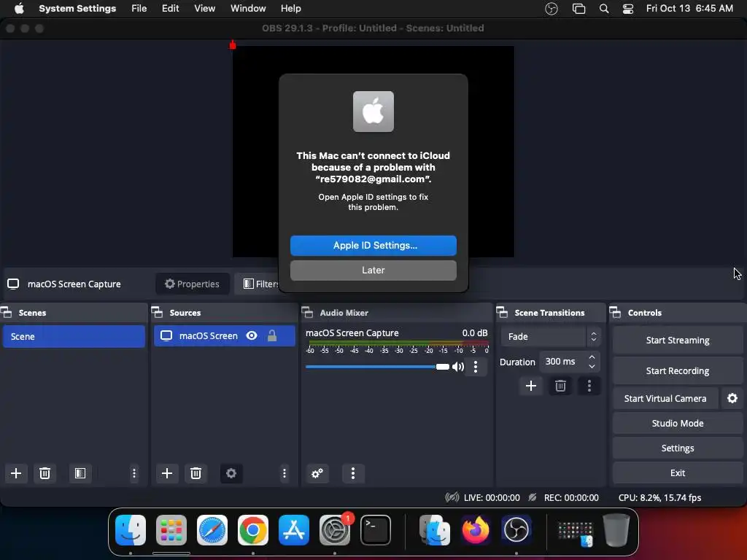
Task: Open Google Chrome from the Dock
Action: point(253,529)
